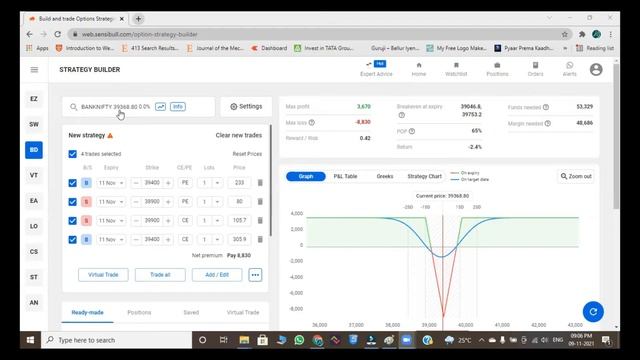Click the POP help icon

(x=412, y=131)
